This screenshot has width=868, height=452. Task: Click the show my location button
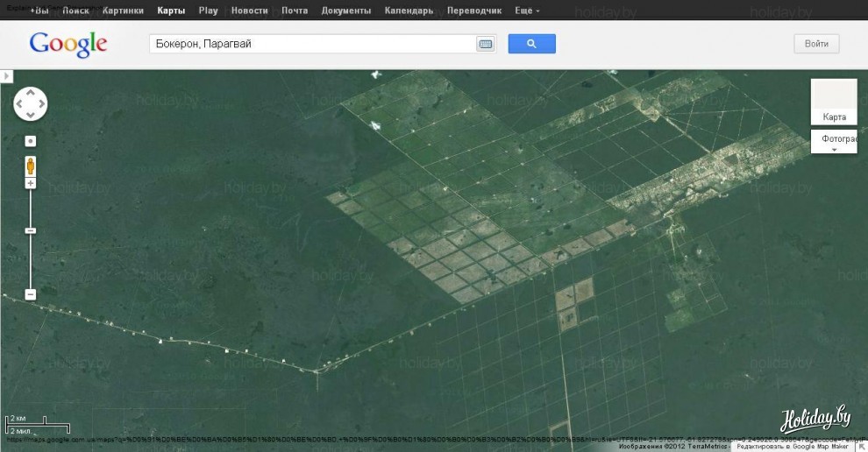click(x=31, y=141)
